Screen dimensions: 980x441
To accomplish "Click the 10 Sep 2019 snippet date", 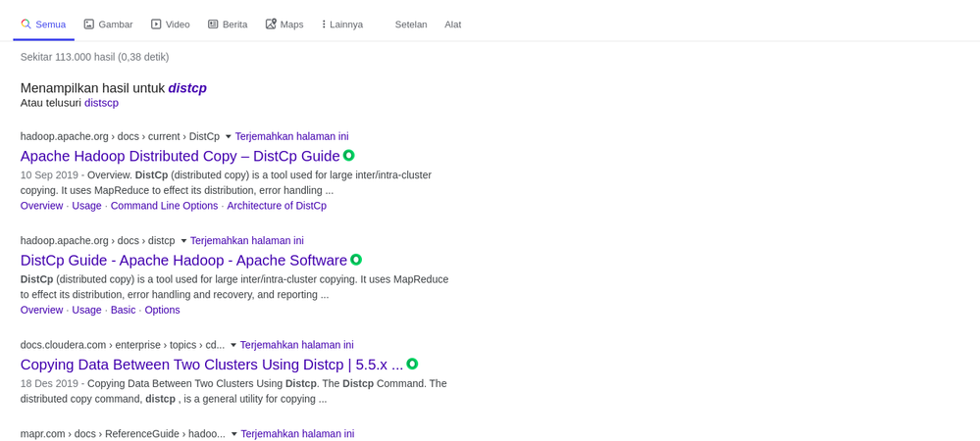I will pos(49,174).
